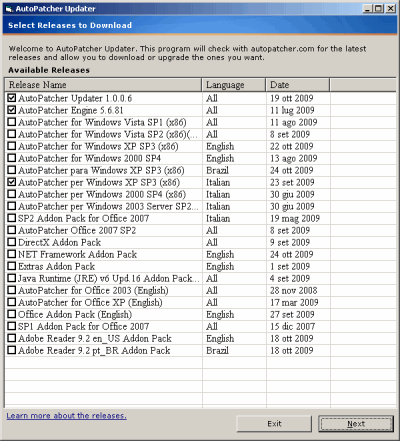Check Java Runtime (JRE) v6 Upd.16 Addon Pack
This screenshot has height=441, width=400.
pyautogui.click(x=12, y=278)
